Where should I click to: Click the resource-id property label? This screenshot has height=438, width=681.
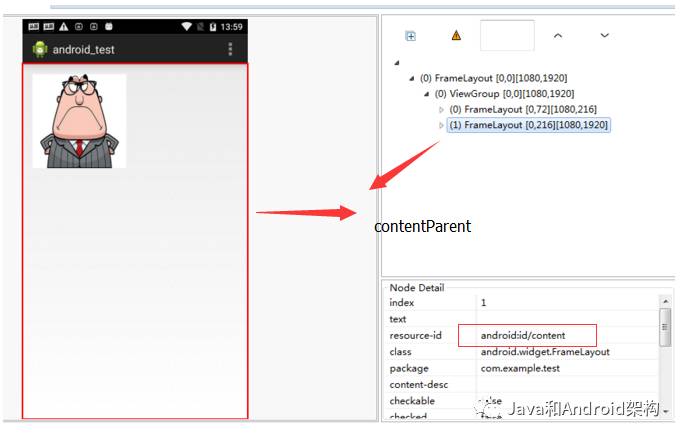(x=416, y=335)
